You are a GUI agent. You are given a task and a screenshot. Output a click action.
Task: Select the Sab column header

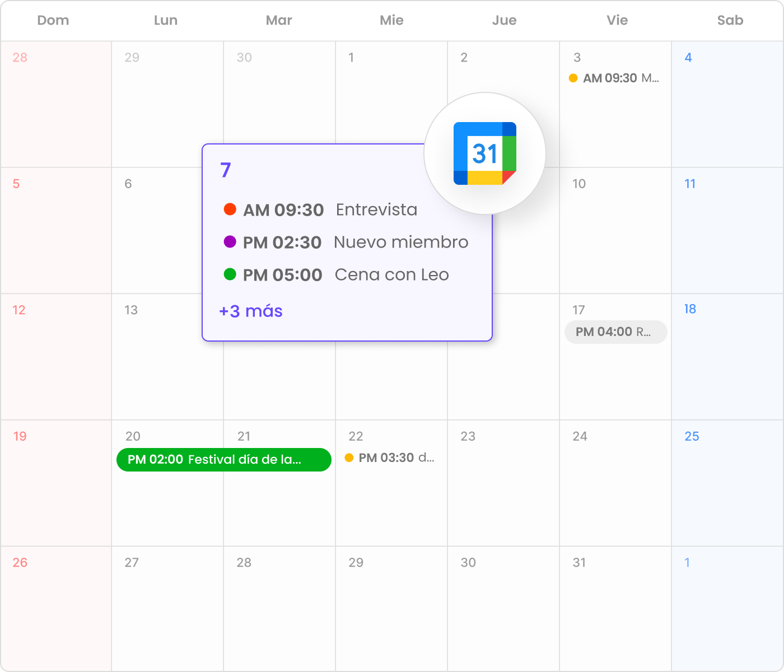tap(730, 21)
